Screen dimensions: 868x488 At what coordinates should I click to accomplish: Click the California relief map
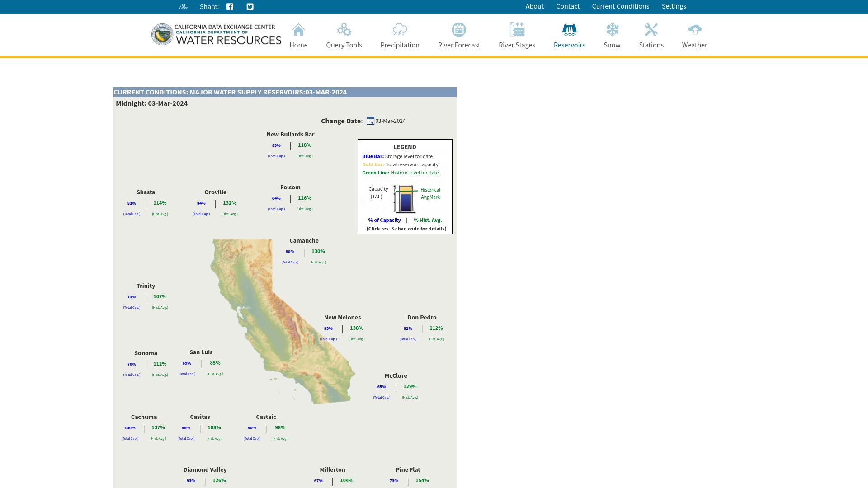[x=283, y=321]
